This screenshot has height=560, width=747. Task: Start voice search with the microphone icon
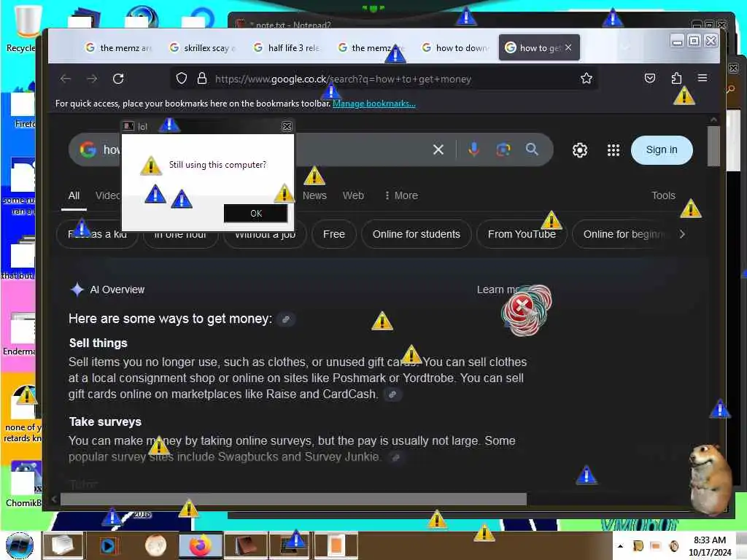coord(473,149)
